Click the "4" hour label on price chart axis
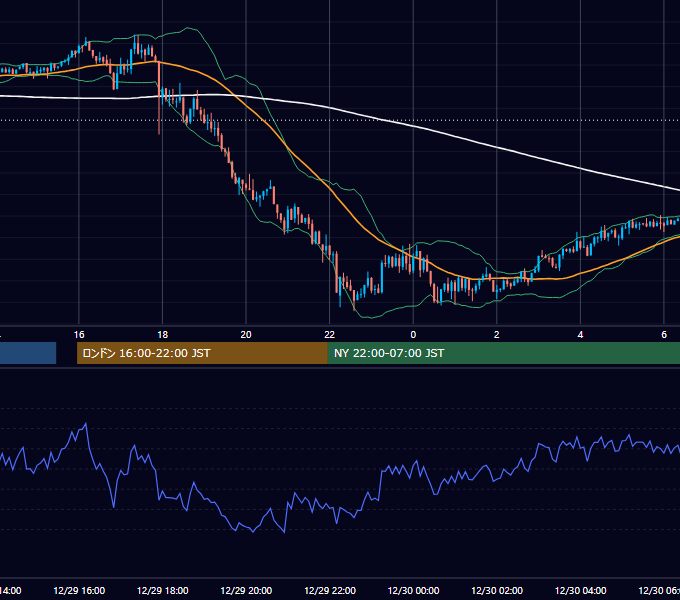This screenshot has height=600, width=680. (580, 334)
